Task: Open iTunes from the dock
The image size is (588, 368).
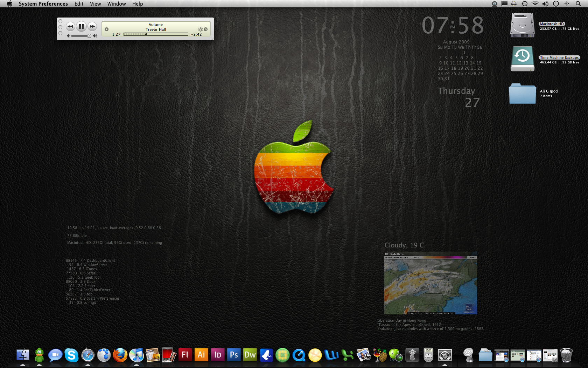Action: [136, 355]
